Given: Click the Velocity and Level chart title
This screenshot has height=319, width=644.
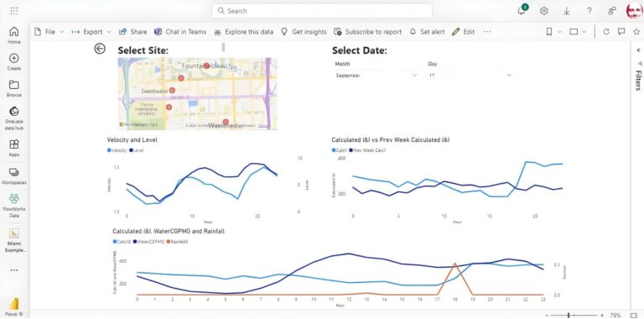Looking at the screenshot, I should (132, 140).
